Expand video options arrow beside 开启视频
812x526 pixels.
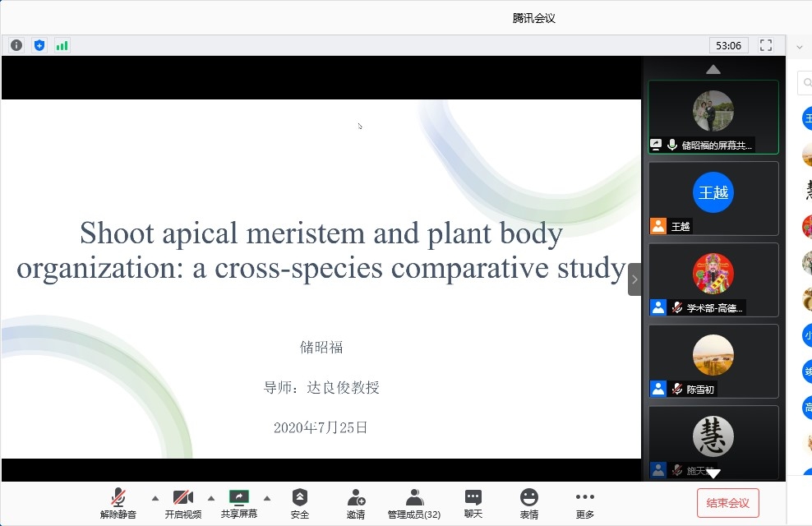coord(211,498)
